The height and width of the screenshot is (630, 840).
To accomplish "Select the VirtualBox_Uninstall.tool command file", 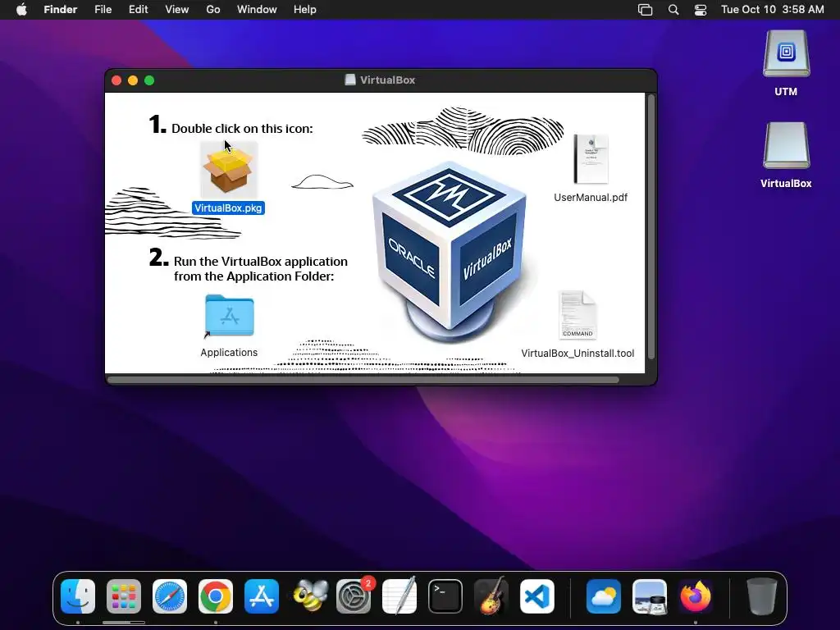I will click(577, 315).
